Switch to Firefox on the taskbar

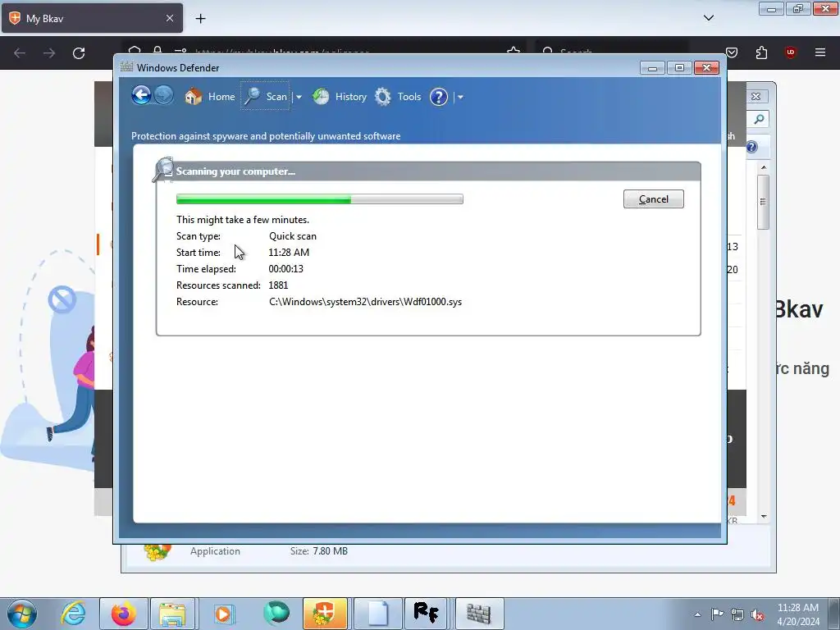click(123, 614)
